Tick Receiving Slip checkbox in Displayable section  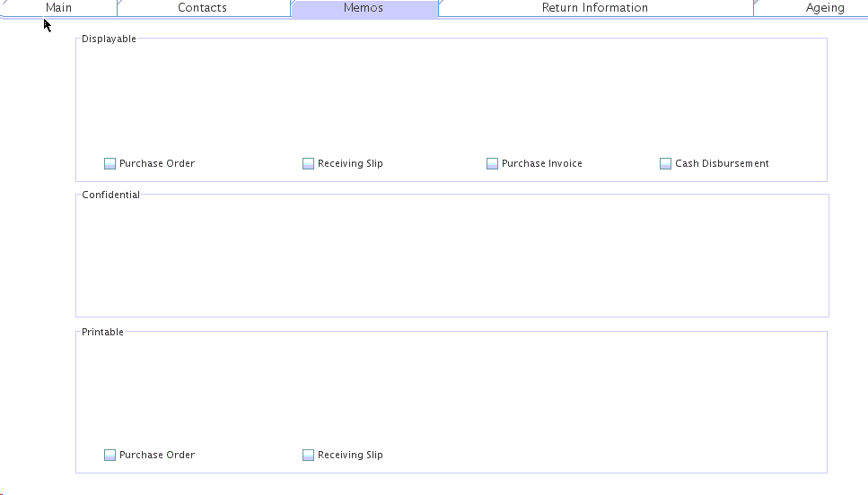pyautogui.click(x=309, y=164)
